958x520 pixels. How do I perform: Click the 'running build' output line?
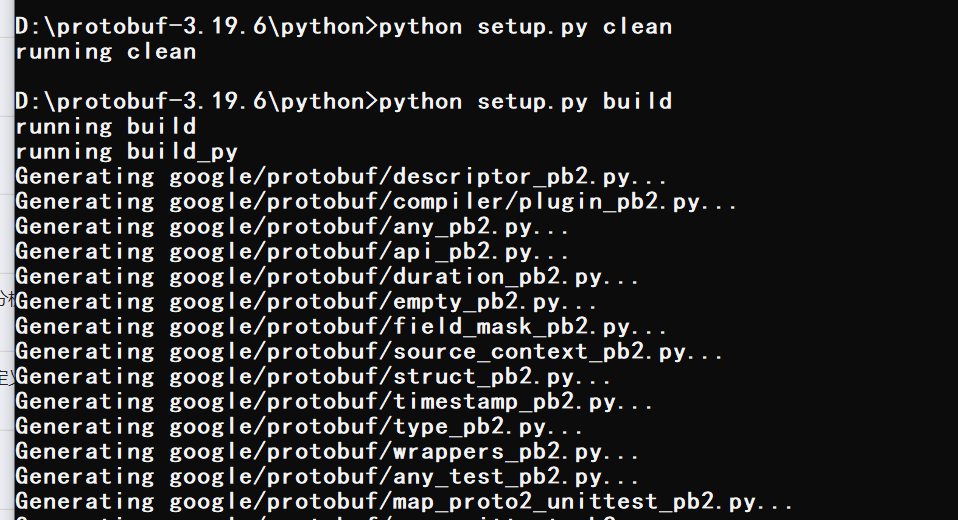coord(106,126)
